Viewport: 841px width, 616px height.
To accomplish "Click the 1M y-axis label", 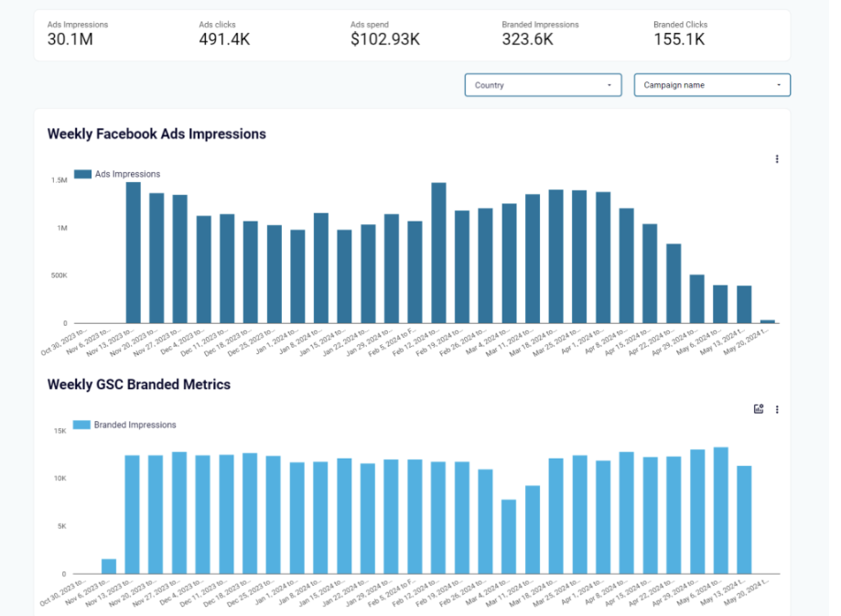I will tap(62, 228).
